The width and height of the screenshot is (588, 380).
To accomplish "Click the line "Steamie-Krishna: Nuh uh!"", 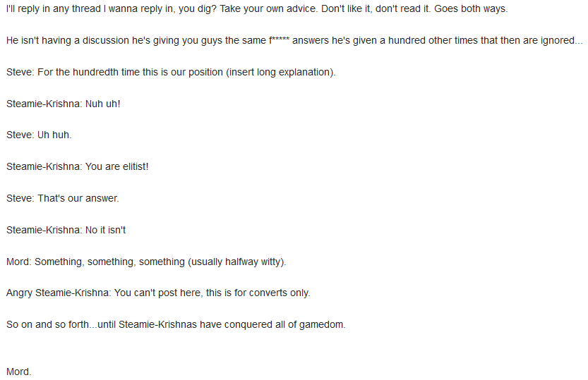I will [64, 104].
